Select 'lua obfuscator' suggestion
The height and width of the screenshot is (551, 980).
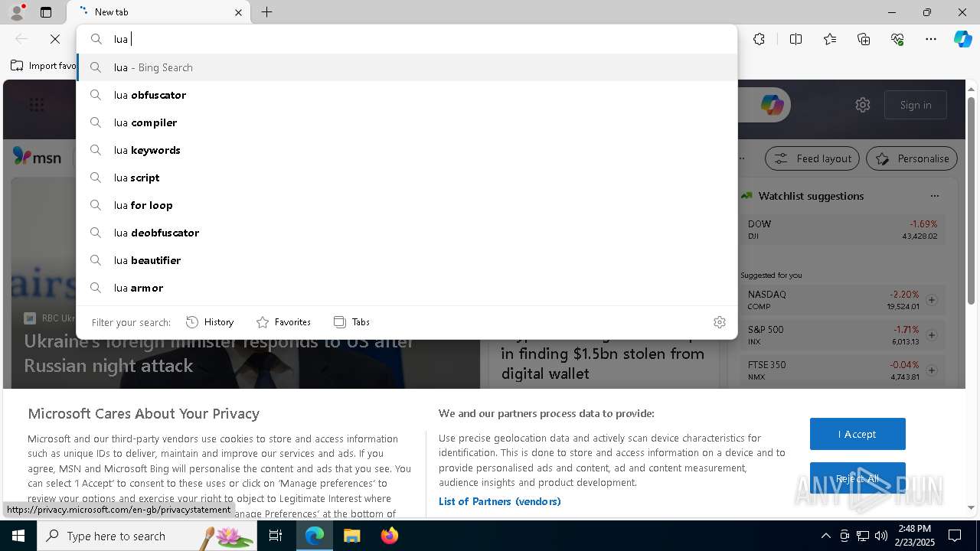tap(407, 95)
